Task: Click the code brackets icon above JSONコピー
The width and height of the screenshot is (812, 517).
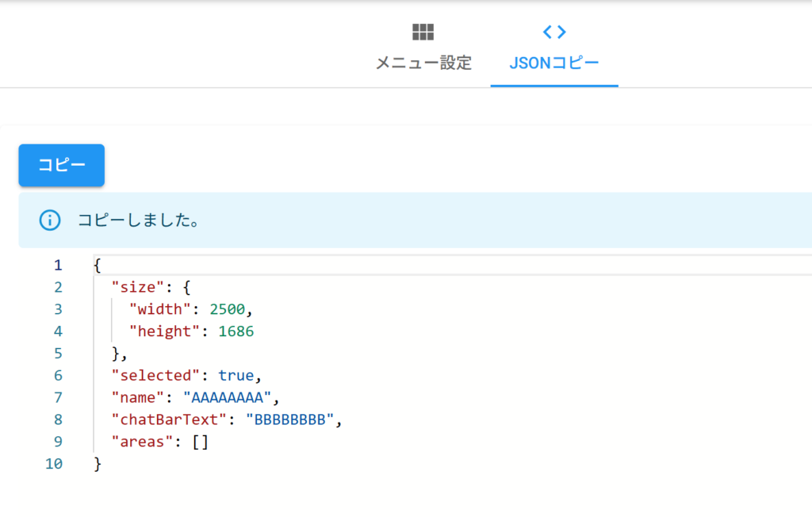Action: (x=553, y=32)
